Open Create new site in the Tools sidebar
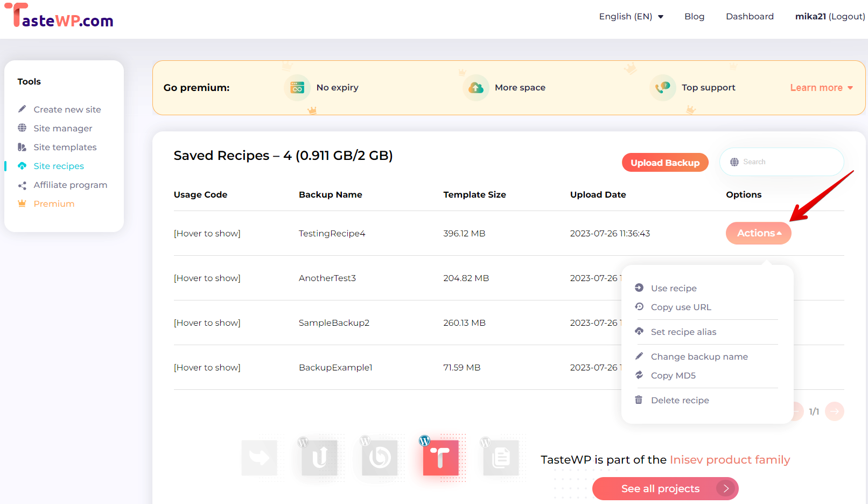Viewport: 868px width, 504px height. pyautogui.click(x=67, y=109)
